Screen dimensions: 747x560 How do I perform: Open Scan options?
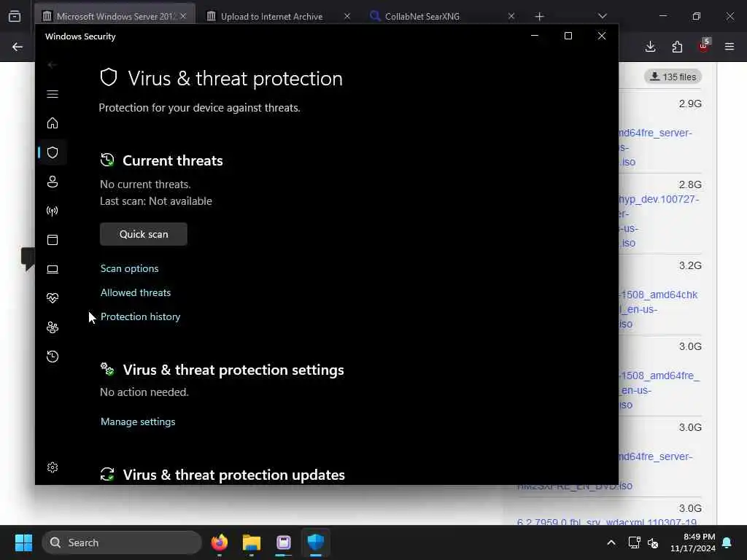(x=130, y=268)
